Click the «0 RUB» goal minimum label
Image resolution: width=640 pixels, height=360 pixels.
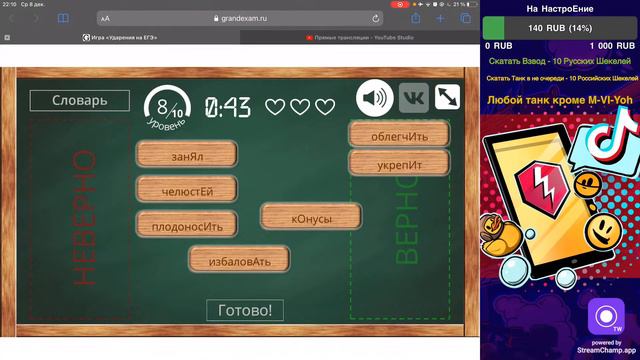point(498,46)
